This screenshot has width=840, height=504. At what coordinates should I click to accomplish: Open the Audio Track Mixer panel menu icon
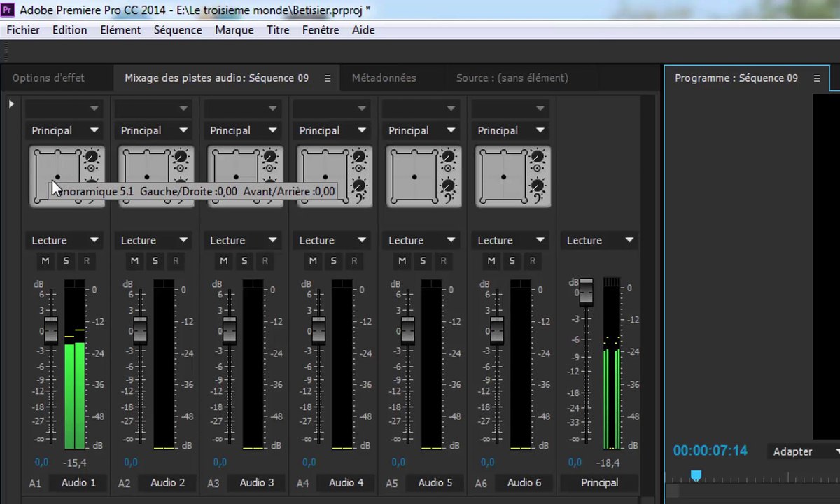(x=328, y=78)
